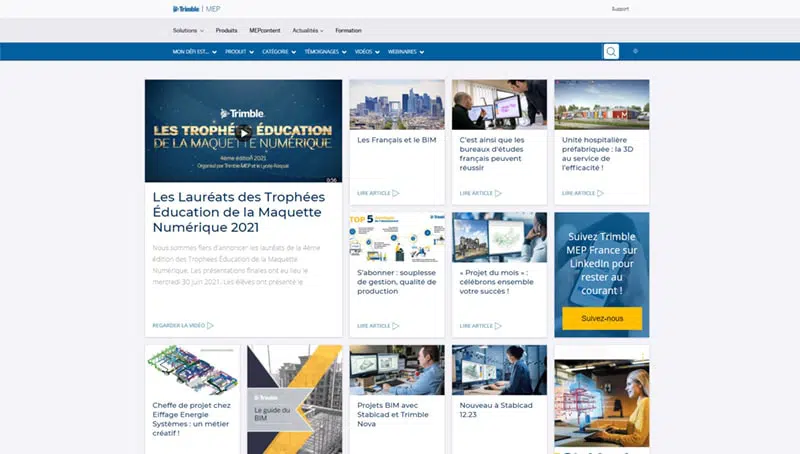Lire article for Projet du mois card
This screenshot has width=800, height=454.
click(x=481, y=326)
